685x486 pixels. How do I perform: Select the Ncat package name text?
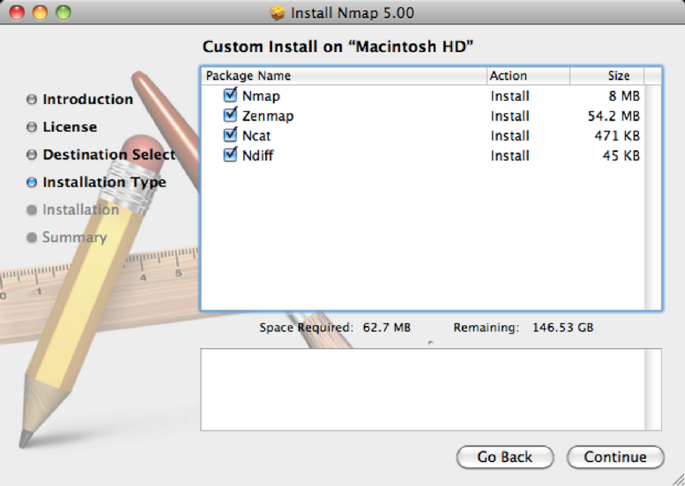click(x=256, y=136)
